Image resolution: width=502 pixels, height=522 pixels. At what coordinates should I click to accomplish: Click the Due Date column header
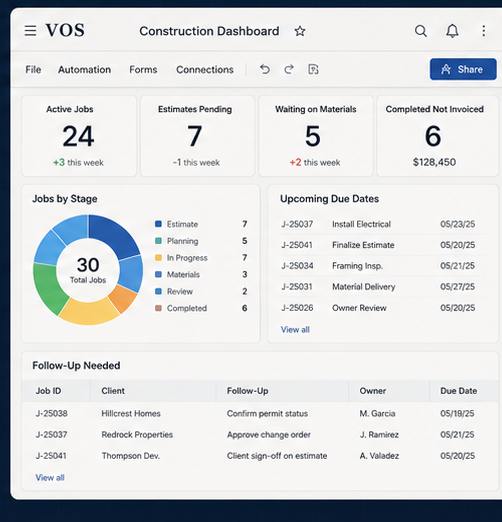point(458,391)
